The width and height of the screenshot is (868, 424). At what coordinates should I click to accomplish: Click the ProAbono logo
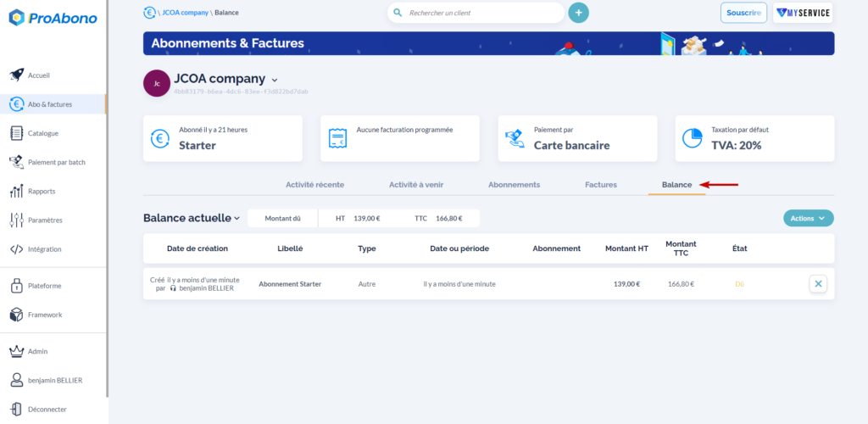pos(53,18)
